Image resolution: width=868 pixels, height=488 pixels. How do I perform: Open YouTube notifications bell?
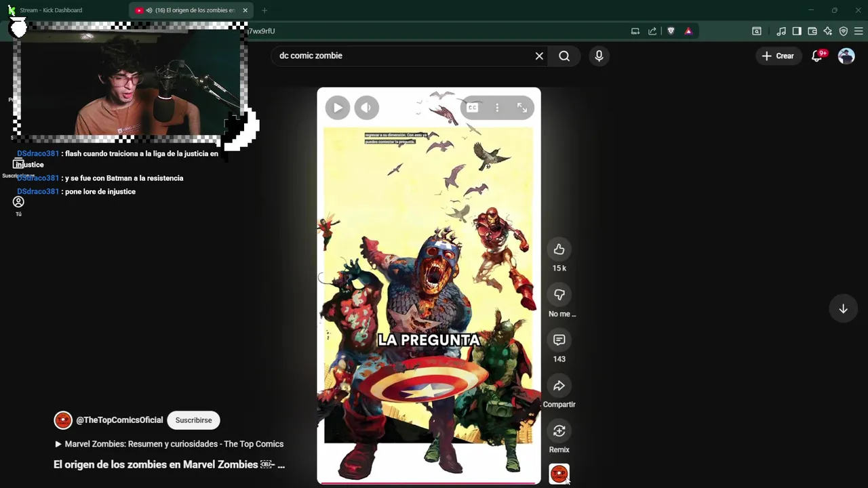coord(817,56)
